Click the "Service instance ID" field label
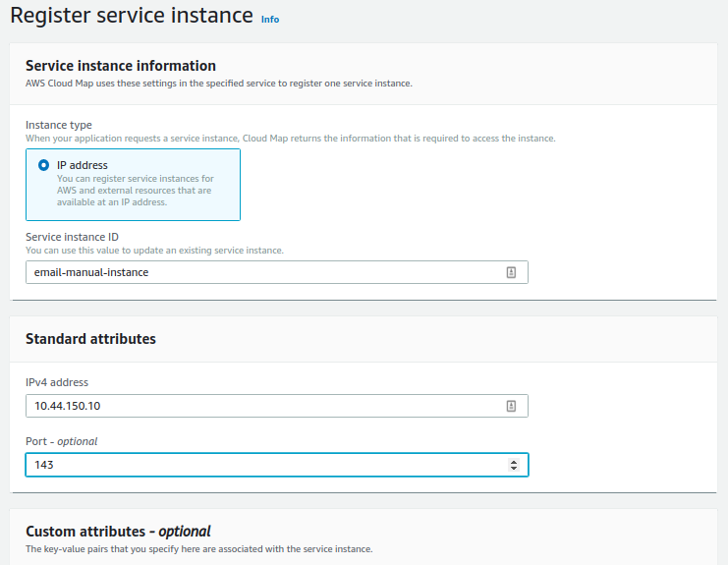The width and height of the screenshot is (728, 565). [x=72, y=237]
